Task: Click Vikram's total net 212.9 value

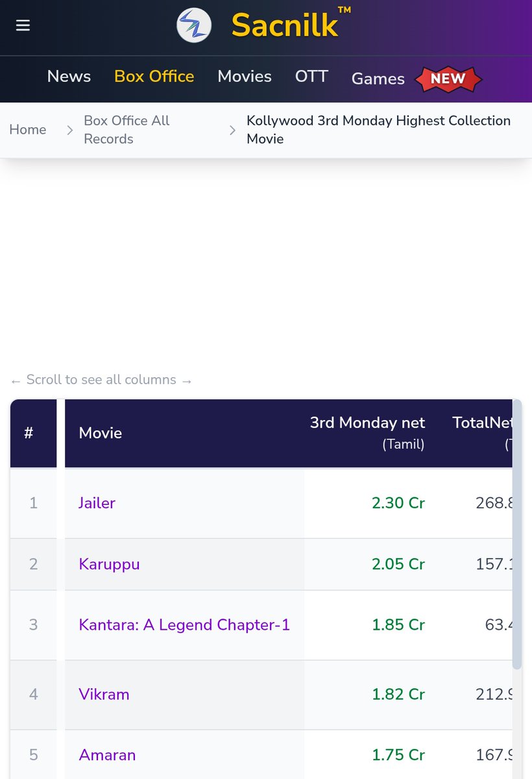Action: point(494,695)
